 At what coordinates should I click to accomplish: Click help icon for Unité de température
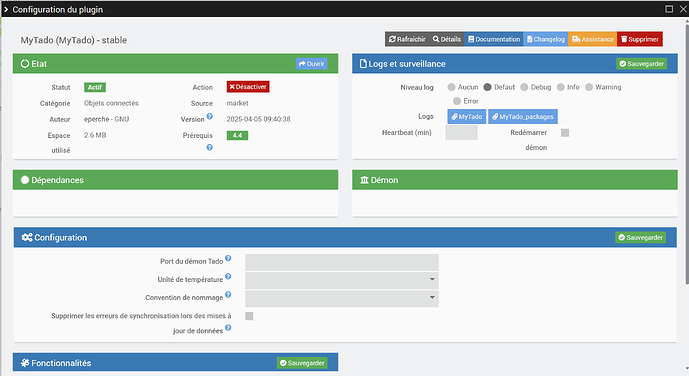[x=228, y=276]
